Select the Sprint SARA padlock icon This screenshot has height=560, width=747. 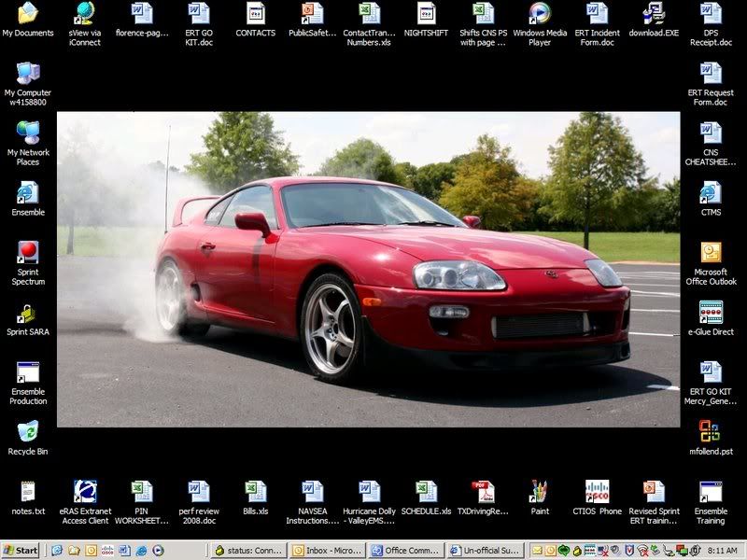pyautogui.click(x=28, y=314)
